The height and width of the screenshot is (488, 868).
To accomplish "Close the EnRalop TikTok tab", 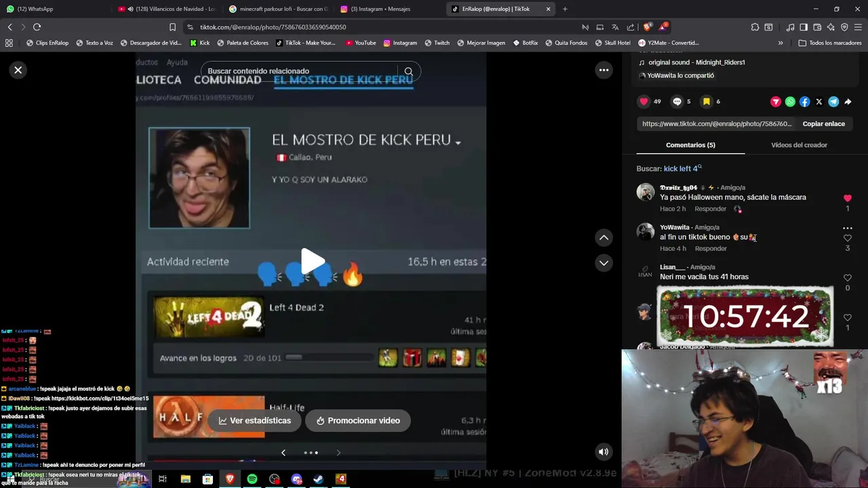I will point(548,9).
